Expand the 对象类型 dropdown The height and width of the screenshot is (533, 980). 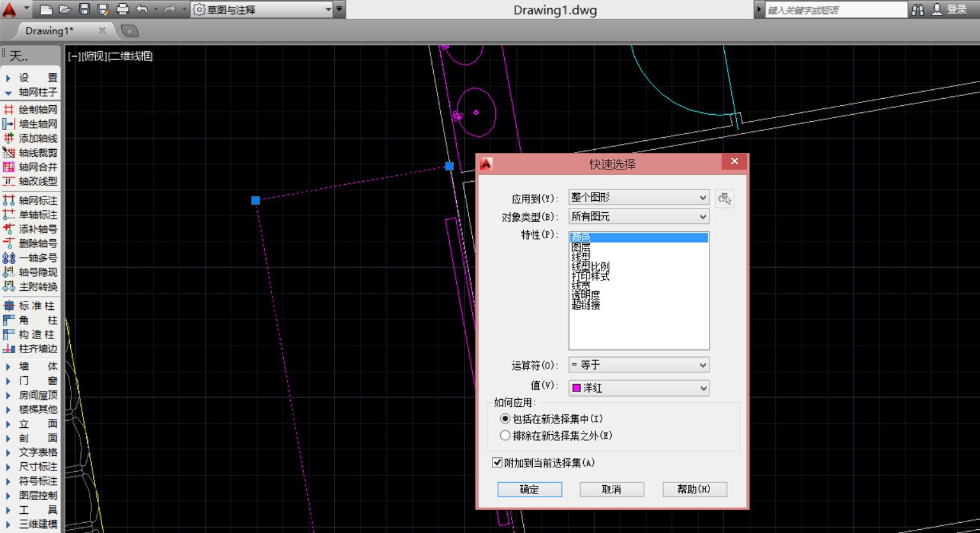[x=639, y=217]
